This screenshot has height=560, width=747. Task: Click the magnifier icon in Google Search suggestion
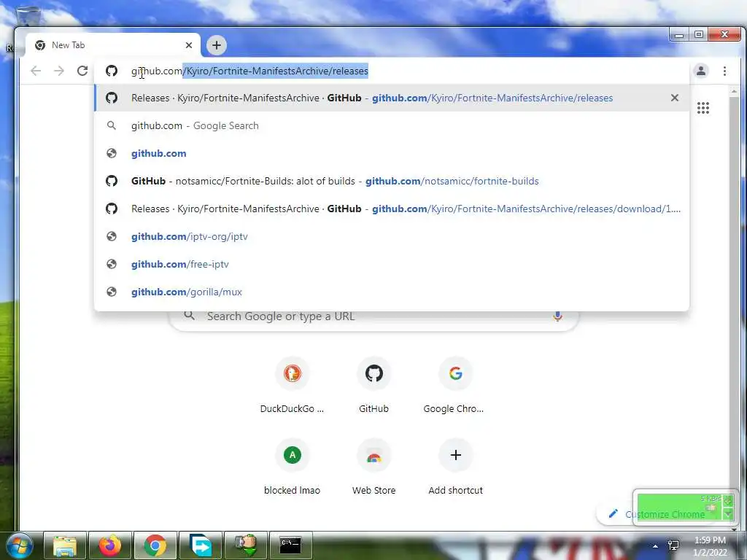tap(112, 125)
